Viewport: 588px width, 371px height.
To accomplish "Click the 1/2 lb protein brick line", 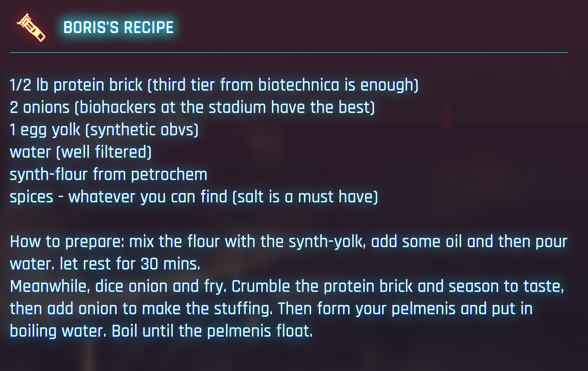I will [214, 85].
